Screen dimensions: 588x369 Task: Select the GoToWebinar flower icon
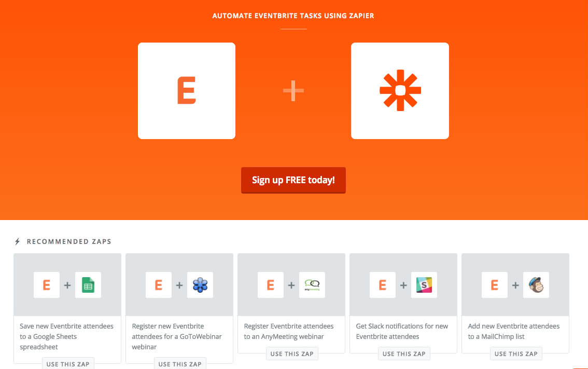[200, 285]
